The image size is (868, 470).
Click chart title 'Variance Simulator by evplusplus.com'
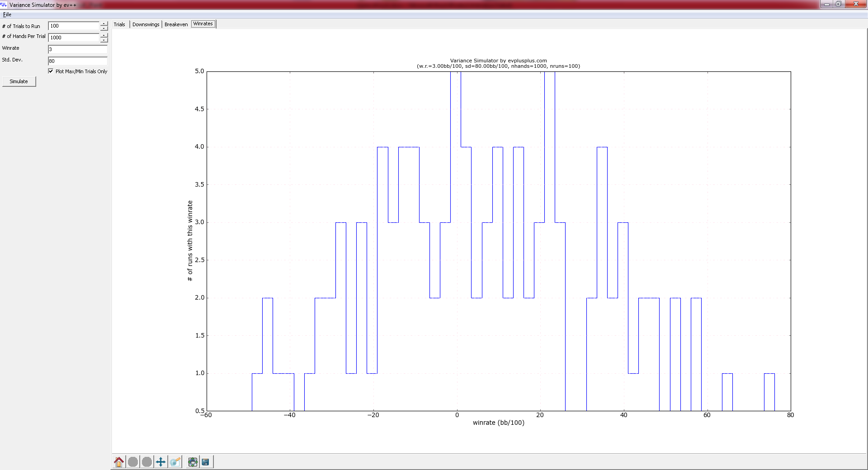pos(498,61)
